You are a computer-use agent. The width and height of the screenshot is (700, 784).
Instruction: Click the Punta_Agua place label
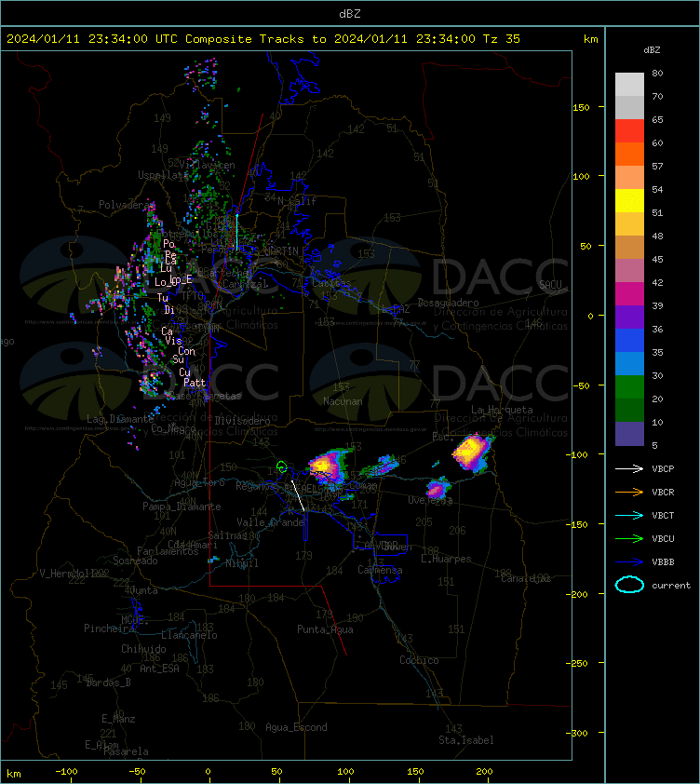coord(325,629)
